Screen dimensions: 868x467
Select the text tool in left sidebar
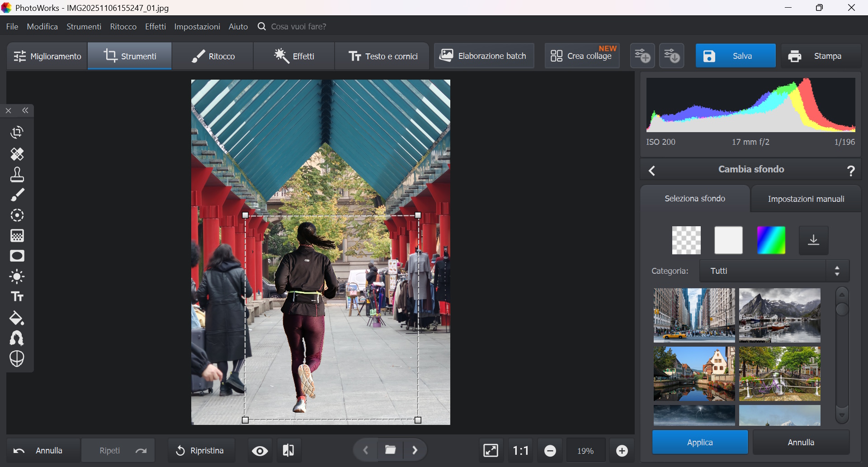[x=17, y=297]
